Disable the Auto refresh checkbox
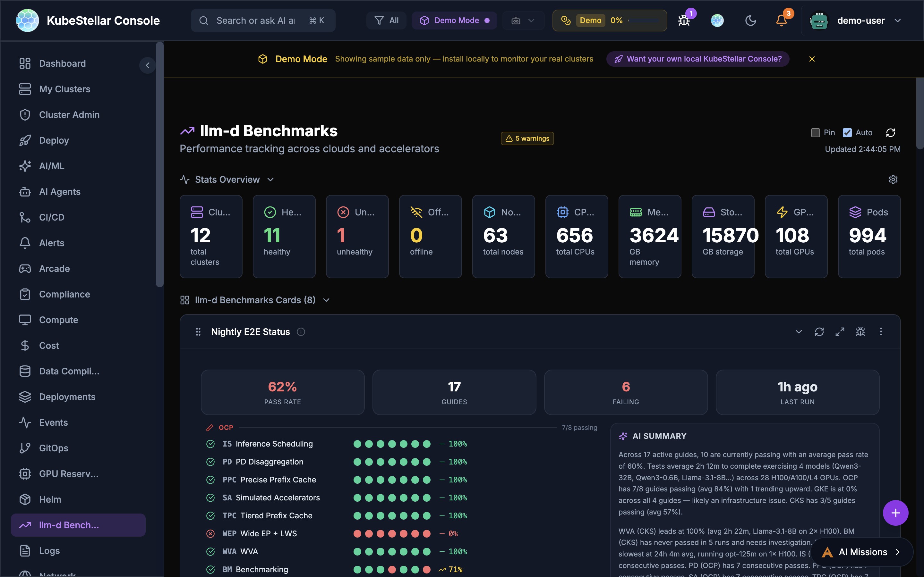This screenshot has height=577, width=924. coord(848,132)
